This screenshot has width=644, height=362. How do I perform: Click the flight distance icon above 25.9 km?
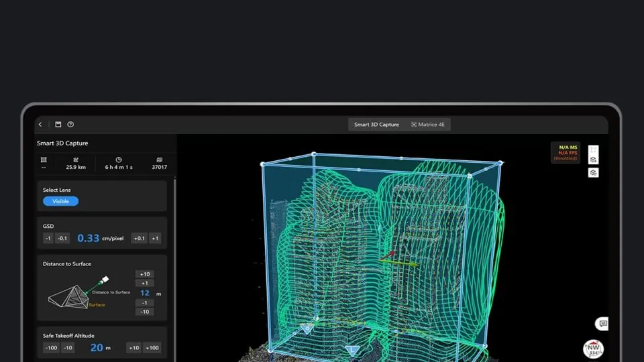(76, 160)
